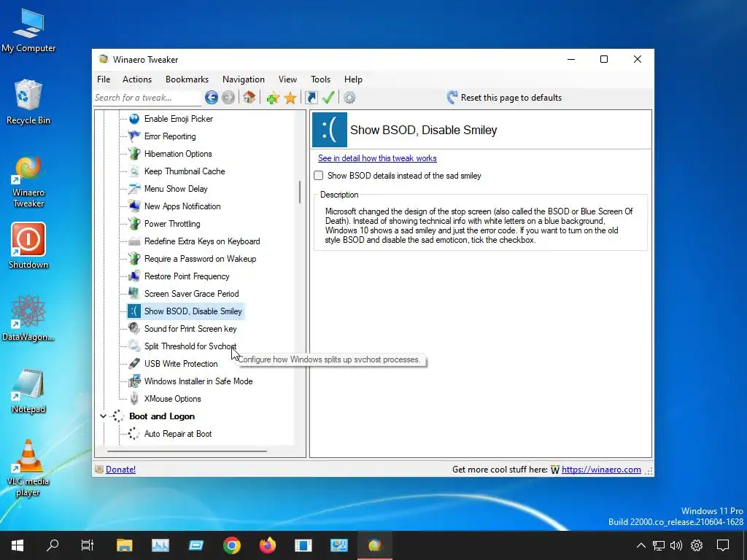Viewport: 747px width, 560px height.
Task: Click the USB Write Protection icon
Action: (134, 364)
